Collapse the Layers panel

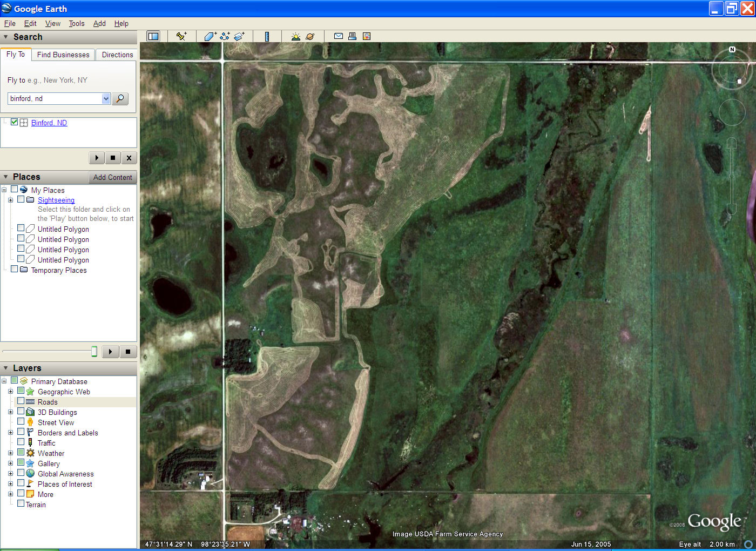pyautogui.click(x=6, y=368)
